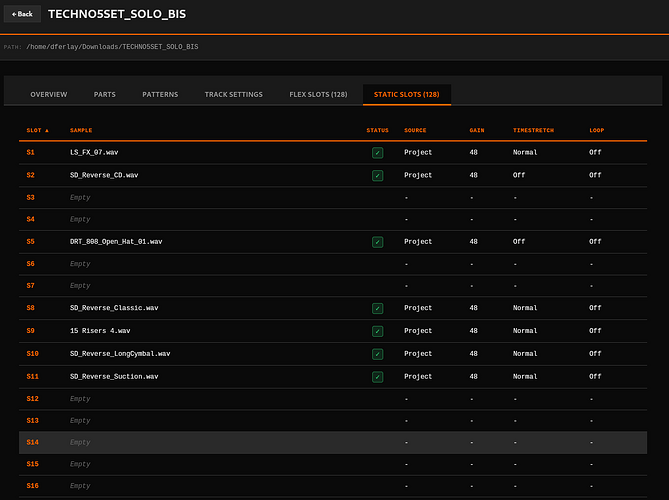This screenshot has height=500, width=669.
Task: Click Normal timestretch in S1 row
Action: coord(525,152)
